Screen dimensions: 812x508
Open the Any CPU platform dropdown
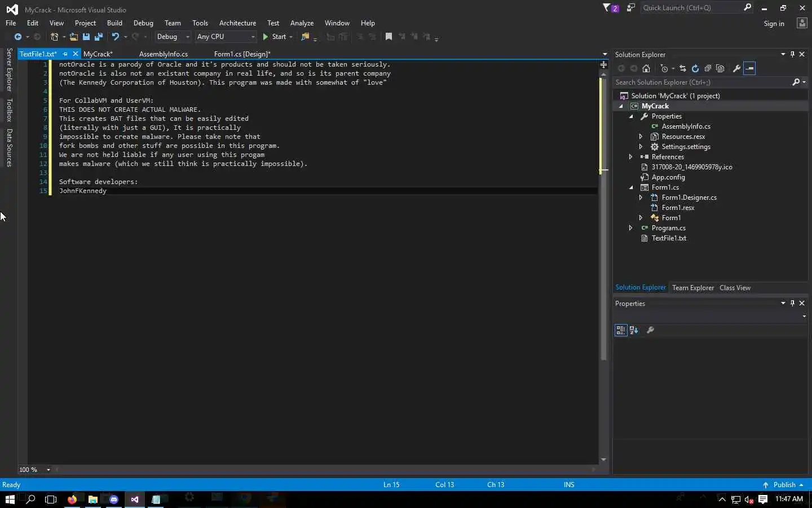click(x=226, y=37)
